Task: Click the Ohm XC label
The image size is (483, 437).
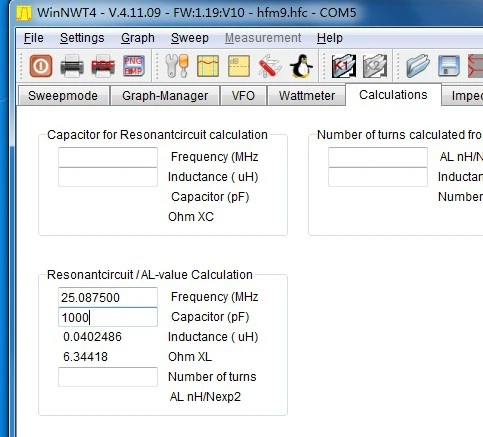Action: [191, 217]
